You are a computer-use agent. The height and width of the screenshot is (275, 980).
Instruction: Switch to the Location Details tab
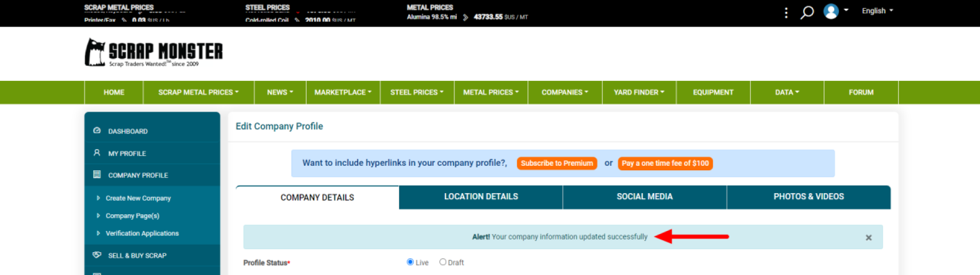coord(481,197)
